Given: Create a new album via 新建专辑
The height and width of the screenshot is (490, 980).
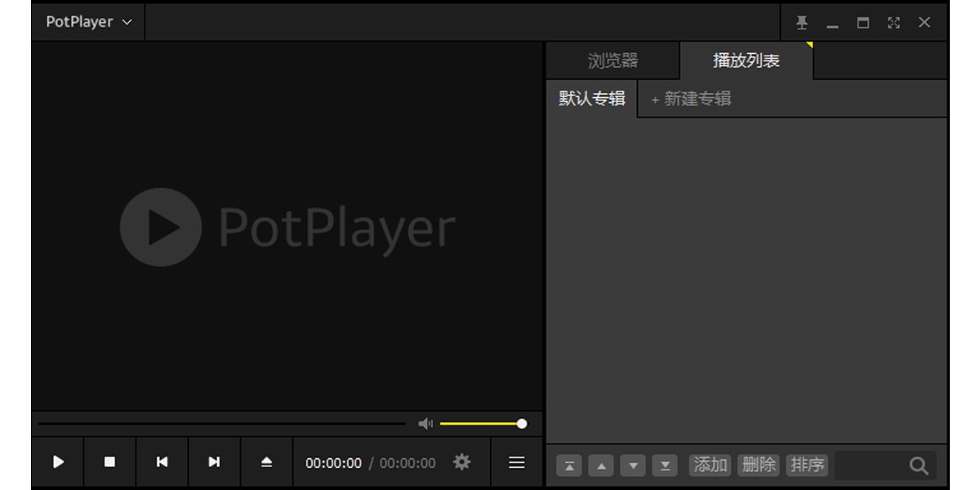Looking at the screenshot, I should point(691,99).
